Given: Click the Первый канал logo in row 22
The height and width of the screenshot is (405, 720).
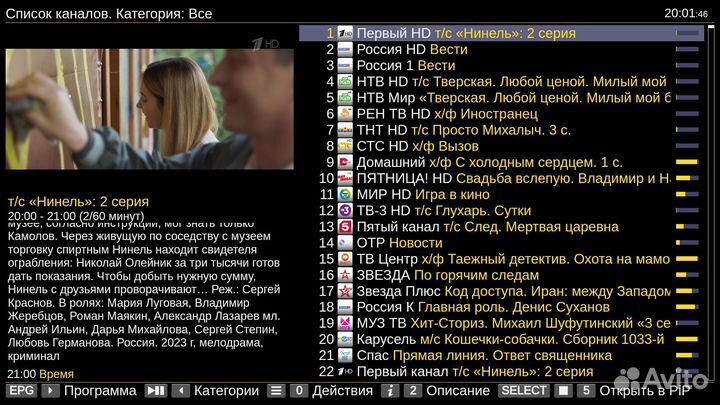Looking at the screenshot, I should point(345,371).
